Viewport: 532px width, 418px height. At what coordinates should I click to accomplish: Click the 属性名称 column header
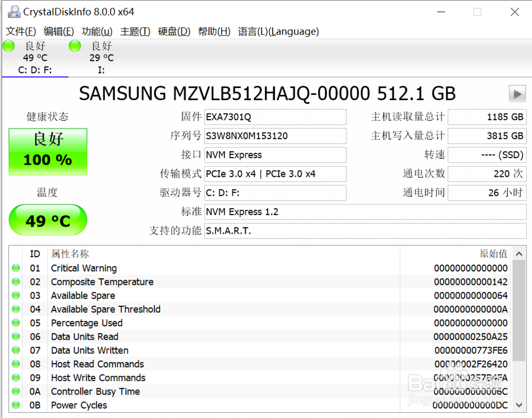(x=224, y=254)
